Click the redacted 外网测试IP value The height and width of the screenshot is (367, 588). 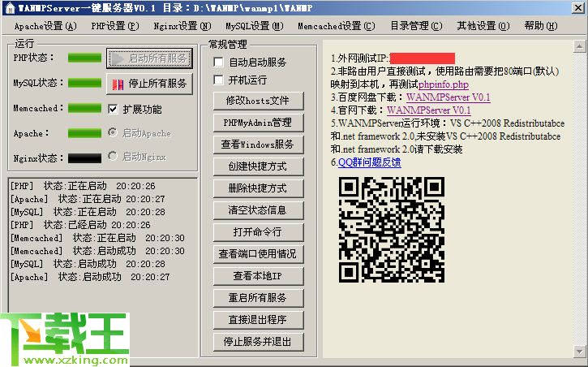[423, 58]
